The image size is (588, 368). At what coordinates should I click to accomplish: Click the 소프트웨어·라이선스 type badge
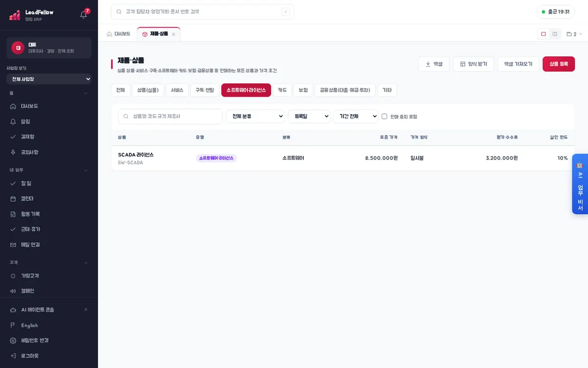tap(216, 158)
